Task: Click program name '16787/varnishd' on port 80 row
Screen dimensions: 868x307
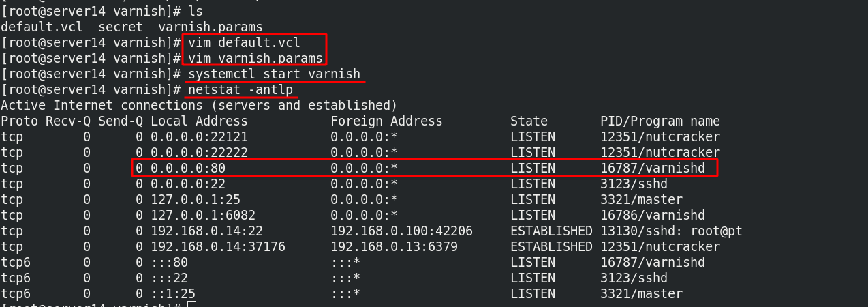Action: [653, 169]
